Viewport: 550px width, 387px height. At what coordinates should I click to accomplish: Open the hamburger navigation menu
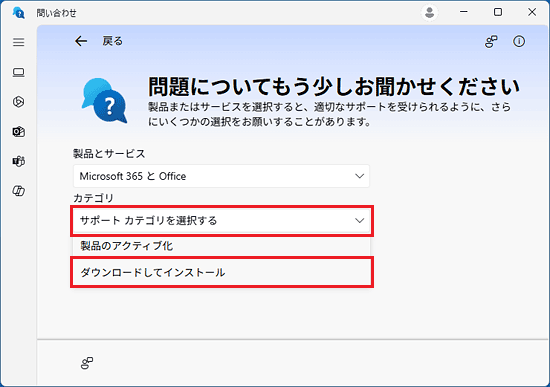point(19,42)
